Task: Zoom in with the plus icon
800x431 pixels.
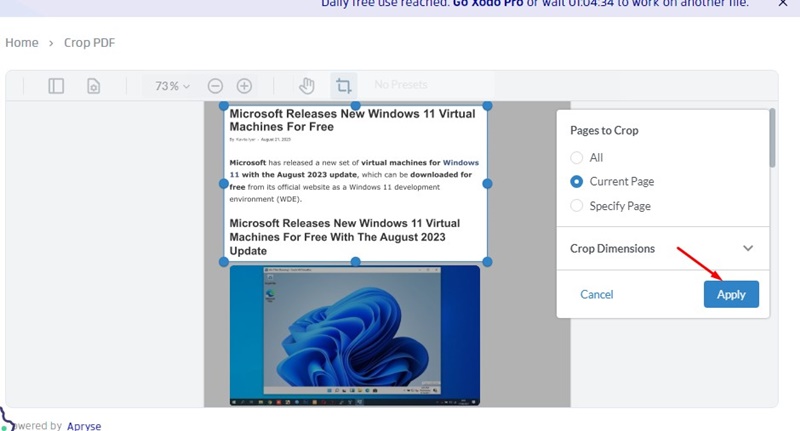Action: pos(244,86)
